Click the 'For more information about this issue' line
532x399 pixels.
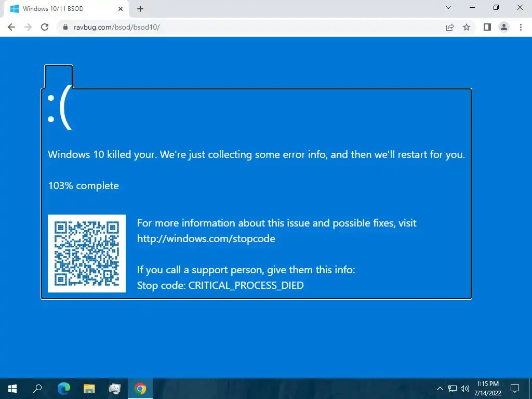277,223
